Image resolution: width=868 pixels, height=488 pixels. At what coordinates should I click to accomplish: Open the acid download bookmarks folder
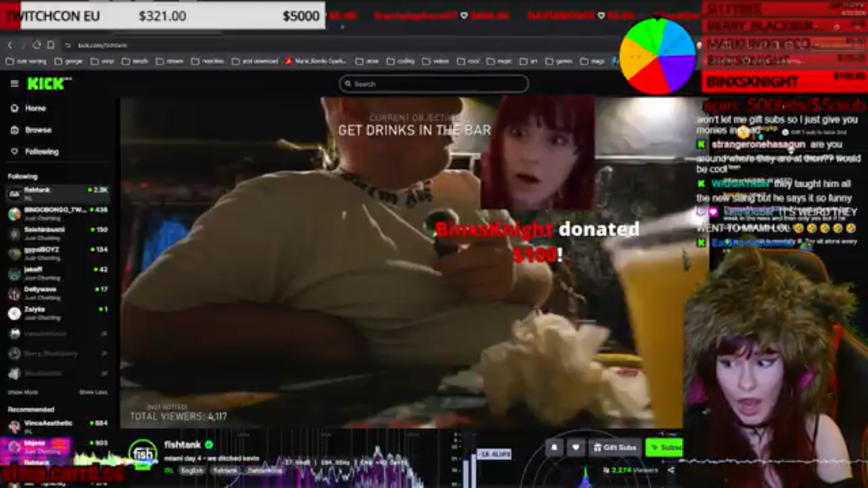coord(255,61)
